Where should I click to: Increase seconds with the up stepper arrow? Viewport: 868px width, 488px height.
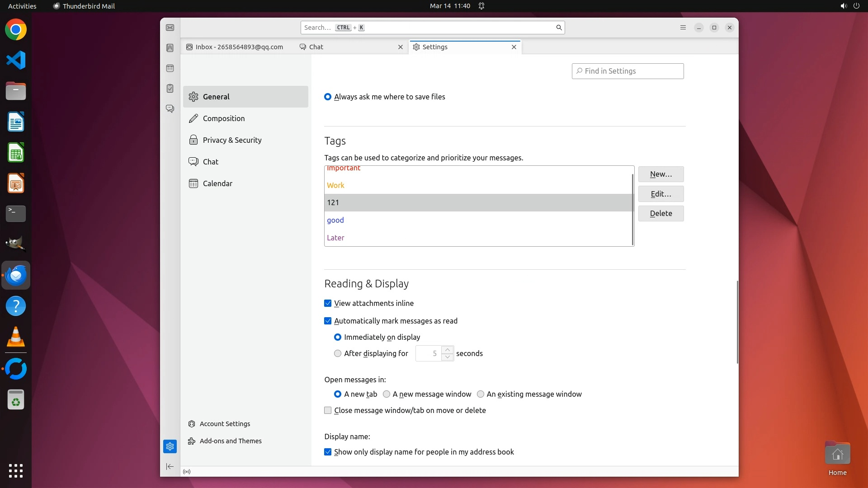tap(447, 350)
